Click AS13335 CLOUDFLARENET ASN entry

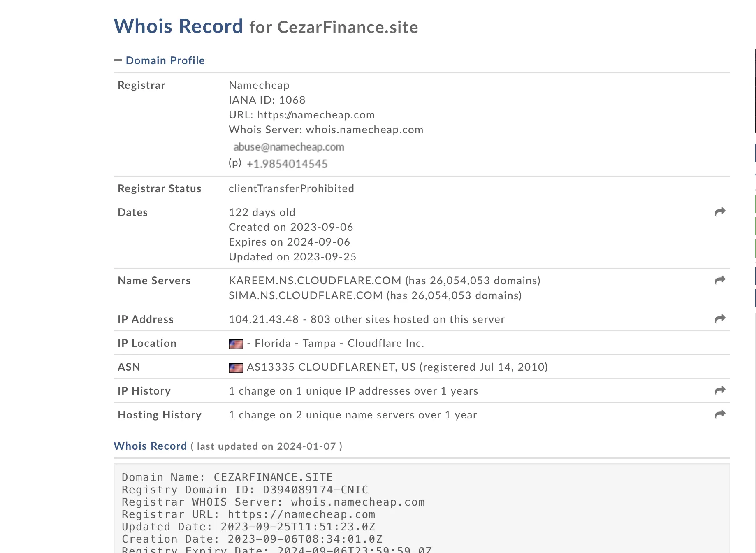coord(397,367)
